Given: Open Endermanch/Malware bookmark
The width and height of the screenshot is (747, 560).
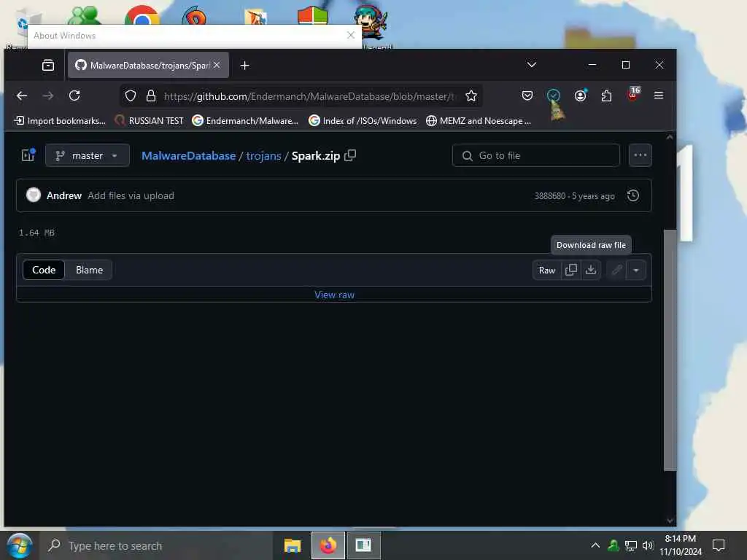Looking at the screenshot, I should 245,121.
